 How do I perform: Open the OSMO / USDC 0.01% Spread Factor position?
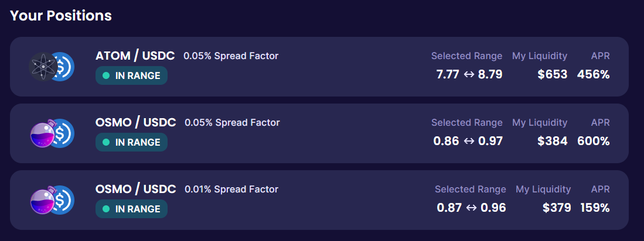tap(135, 190)
